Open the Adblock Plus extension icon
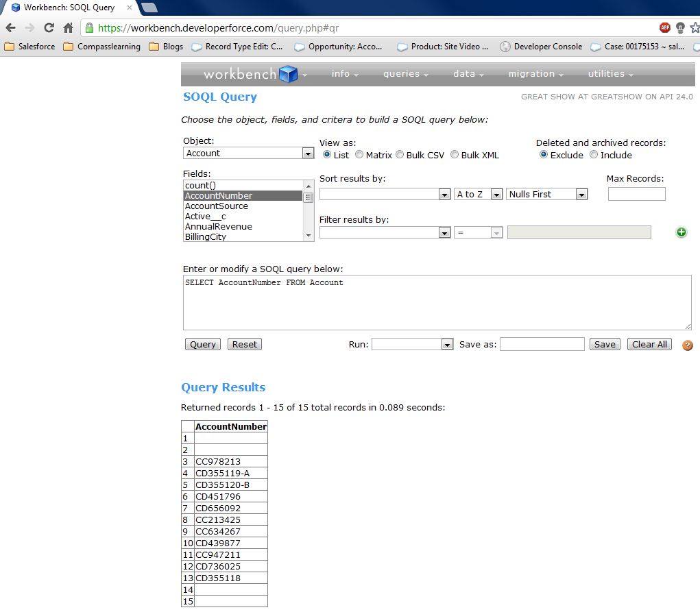 pyautogui.click(x=664, y=27)
